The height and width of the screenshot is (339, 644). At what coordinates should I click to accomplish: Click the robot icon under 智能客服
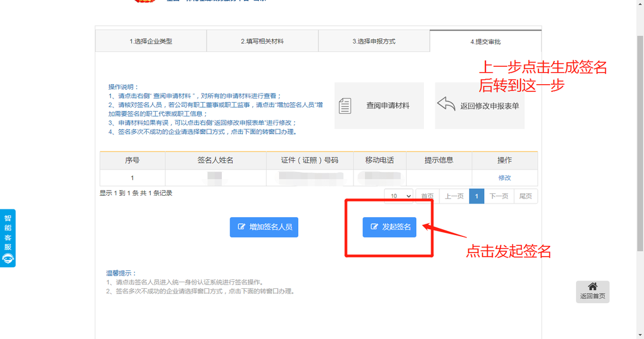click(8, 258)
